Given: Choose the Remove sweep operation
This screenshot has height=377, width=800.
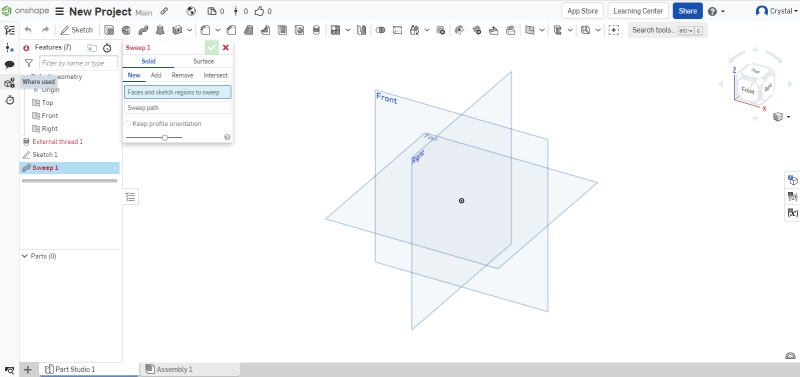Looking at the screenshot, I should (182, 75).
